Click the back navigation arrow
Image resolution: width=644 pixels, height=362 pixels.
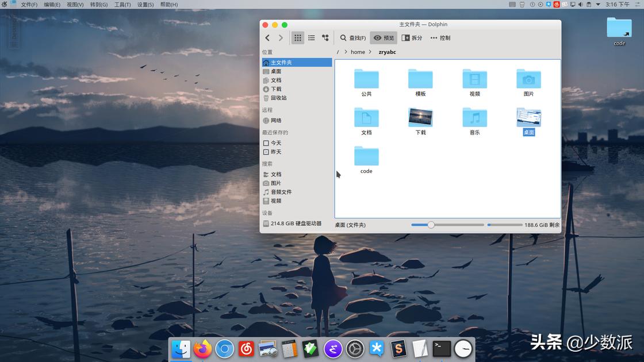pyautogui.click(x=267, y=37)
